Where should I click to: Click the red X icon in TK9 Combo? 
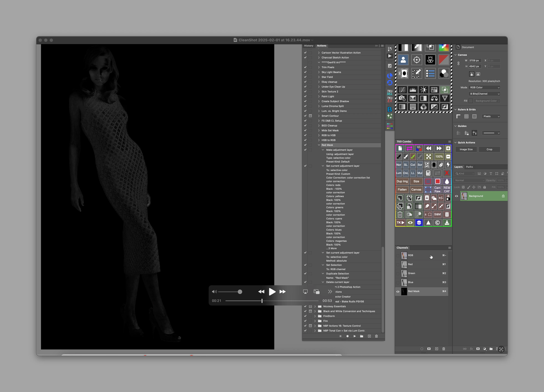pyautogui.click(x=447, y=173)
